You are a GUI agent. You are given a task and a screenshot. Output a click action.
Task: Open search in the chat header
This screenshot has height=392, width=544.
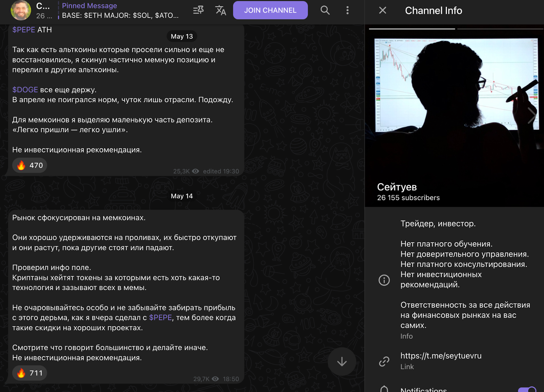pyautogui.click(x=325, y=10)
